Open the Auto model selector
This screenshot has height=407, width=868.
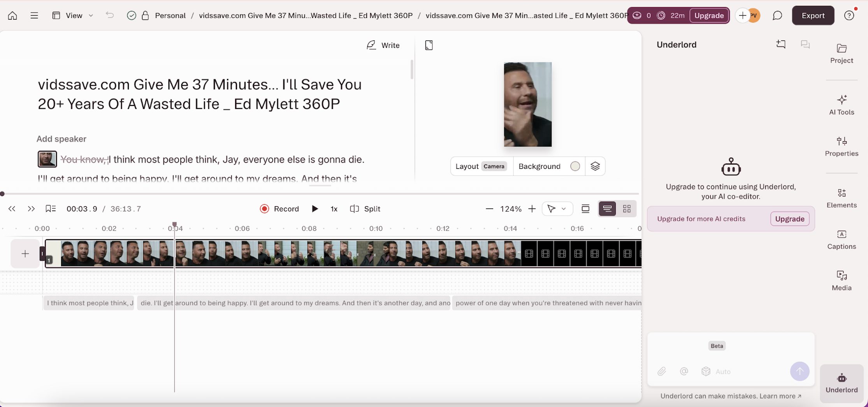pos(716,372)
